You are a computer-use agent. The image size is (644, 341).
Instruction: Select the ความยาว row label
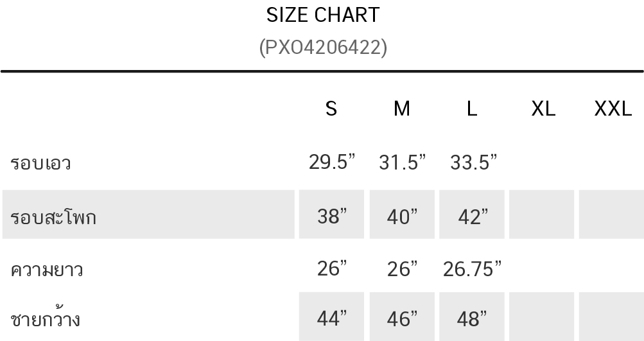[x=46, y=270]
